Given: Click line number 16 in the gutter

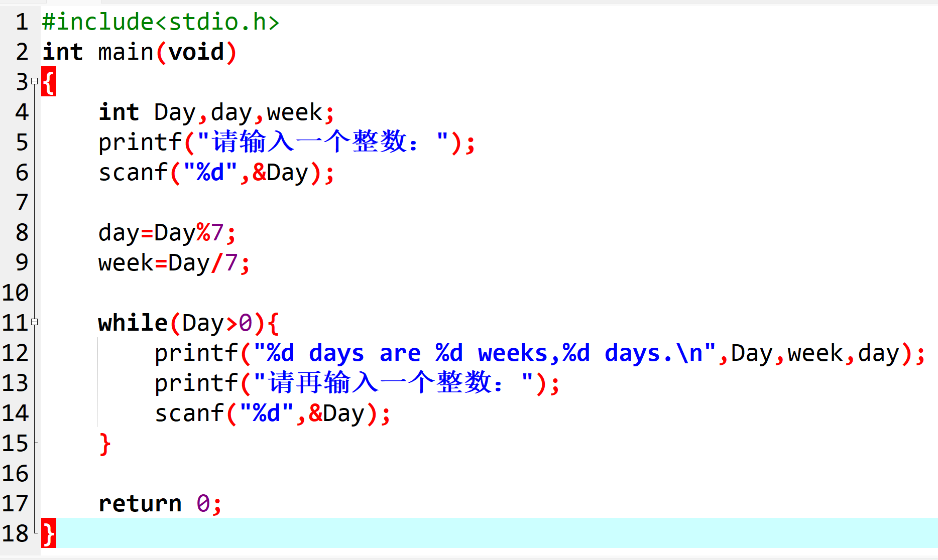Looking at the screenshot, I should pyautogui.click(x=15, y=473).
